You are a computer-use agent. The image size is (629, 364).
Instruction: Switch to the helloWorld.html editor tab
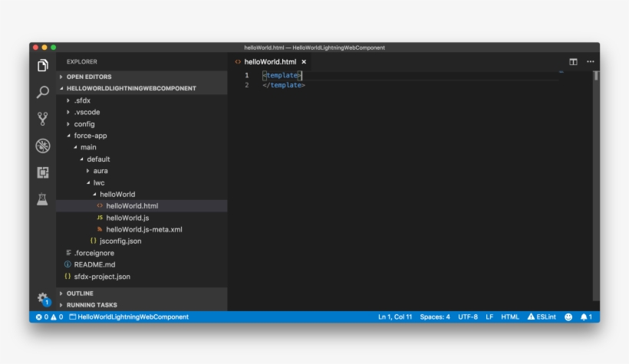[x=270, y=62]
